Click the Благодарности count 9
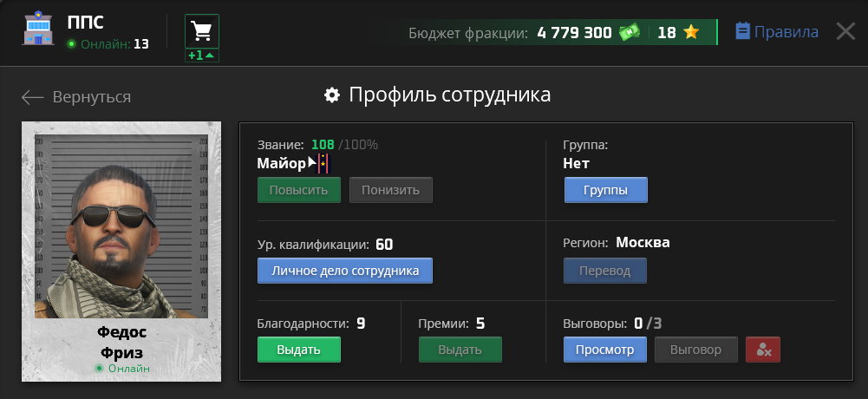 tap(361, 324)
